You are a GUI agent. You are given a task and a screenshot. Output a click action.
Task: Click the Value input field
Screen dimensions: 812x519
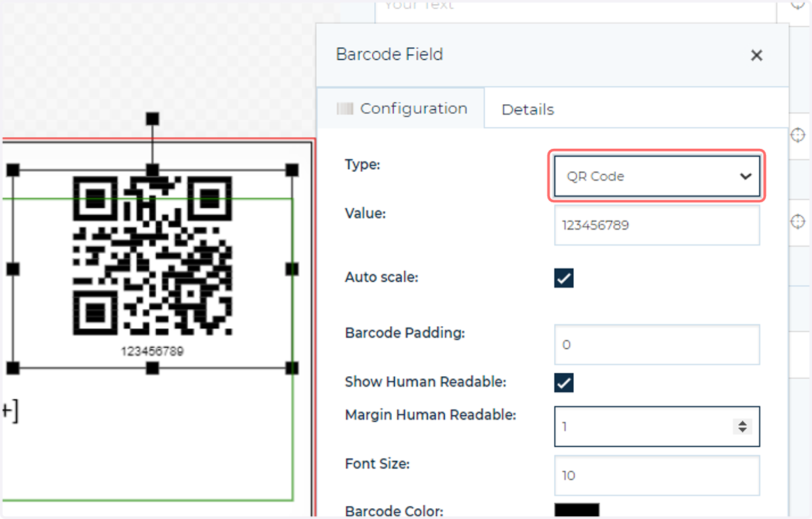(656, 225)
